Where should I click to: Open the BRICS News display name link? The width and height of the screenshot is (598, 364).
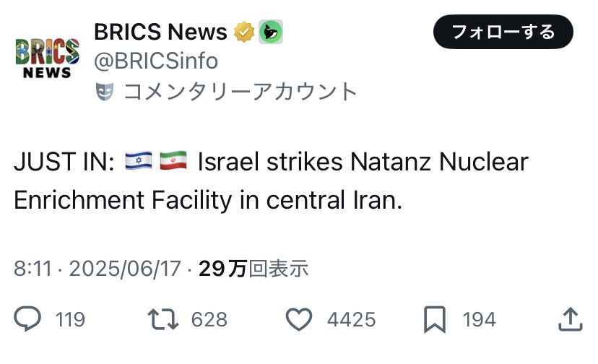click(x=160, y=32)
